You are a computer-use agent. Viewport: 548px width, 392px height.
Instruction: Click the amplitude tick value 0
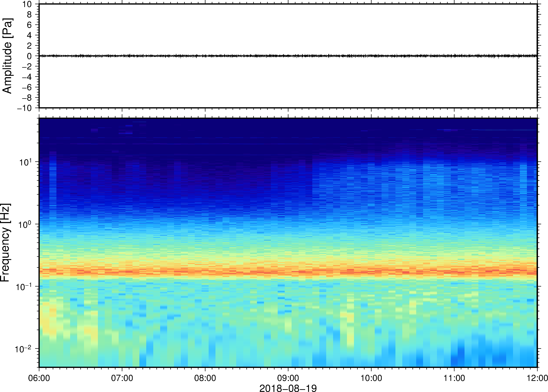pyautogui.click(x=30, y=56)
